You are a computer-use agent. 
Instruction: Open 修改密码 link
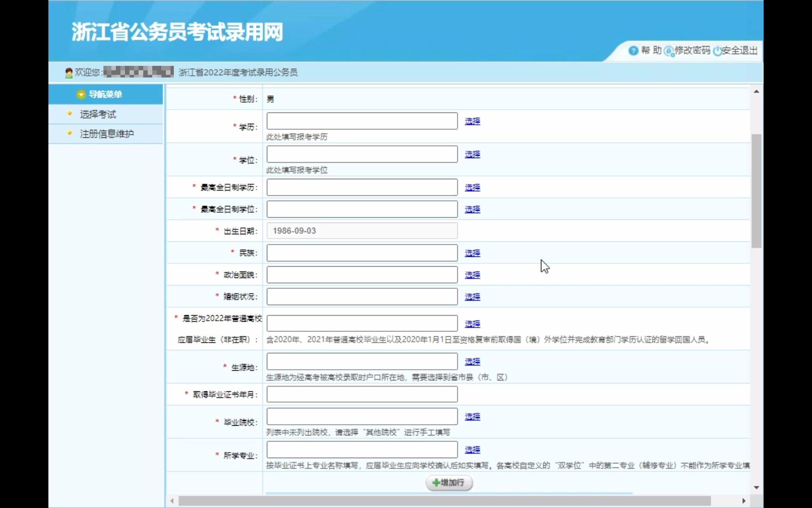coord(692,50)
